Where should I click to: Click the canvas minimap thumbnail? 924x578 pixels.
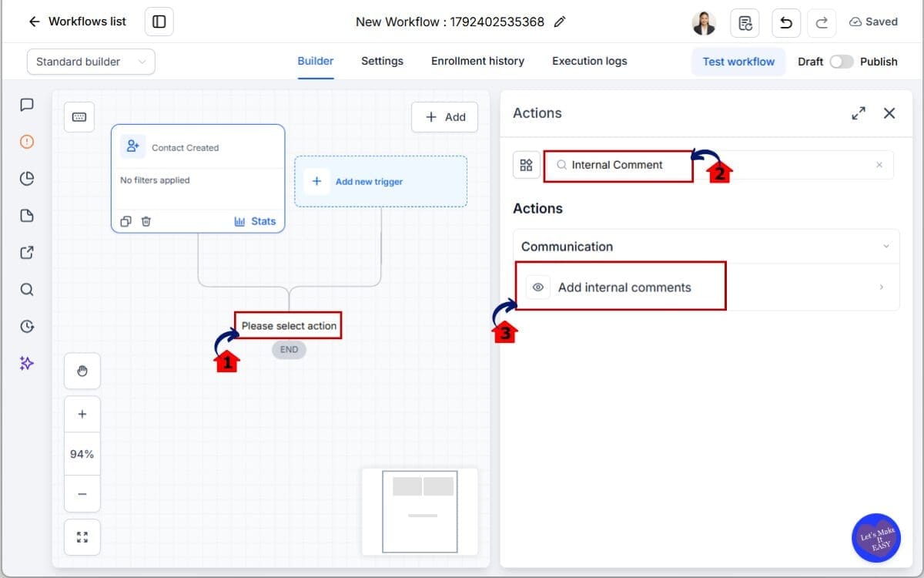[420, 512]
